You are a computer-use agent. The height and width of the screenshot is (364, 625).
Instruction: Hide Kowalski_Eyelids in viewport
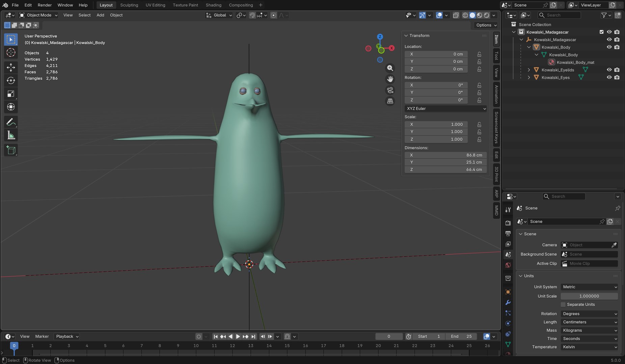point(609,70)
